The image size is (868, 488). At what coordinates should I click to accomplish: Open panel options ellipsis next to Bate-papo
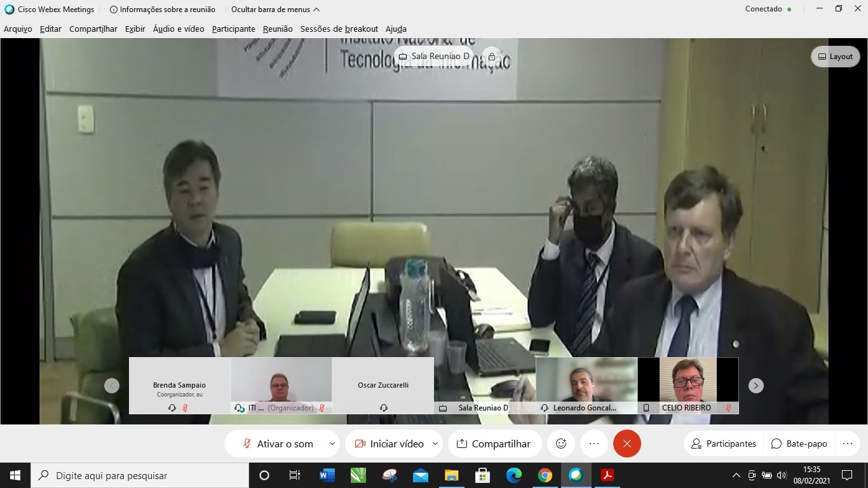click(846, 444)
